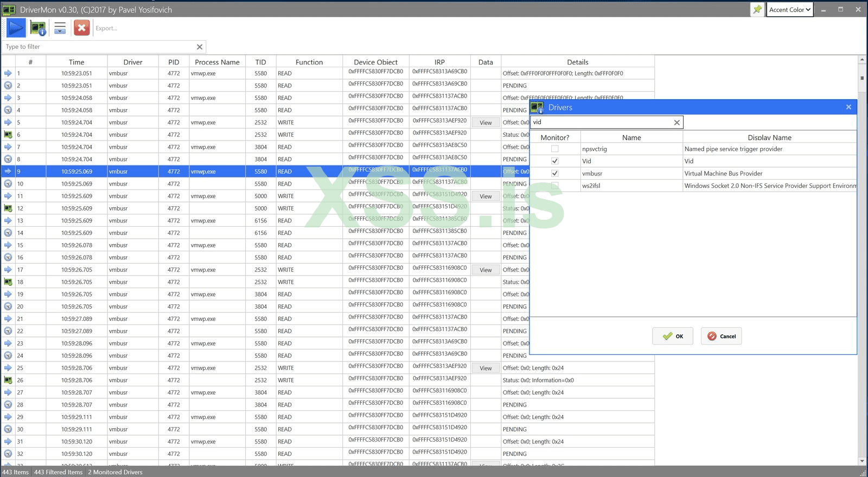Viewport: 868px width, 477px height.
Task: Uncheck the monitor box for vmbusr
Action: tap(554, 174)
